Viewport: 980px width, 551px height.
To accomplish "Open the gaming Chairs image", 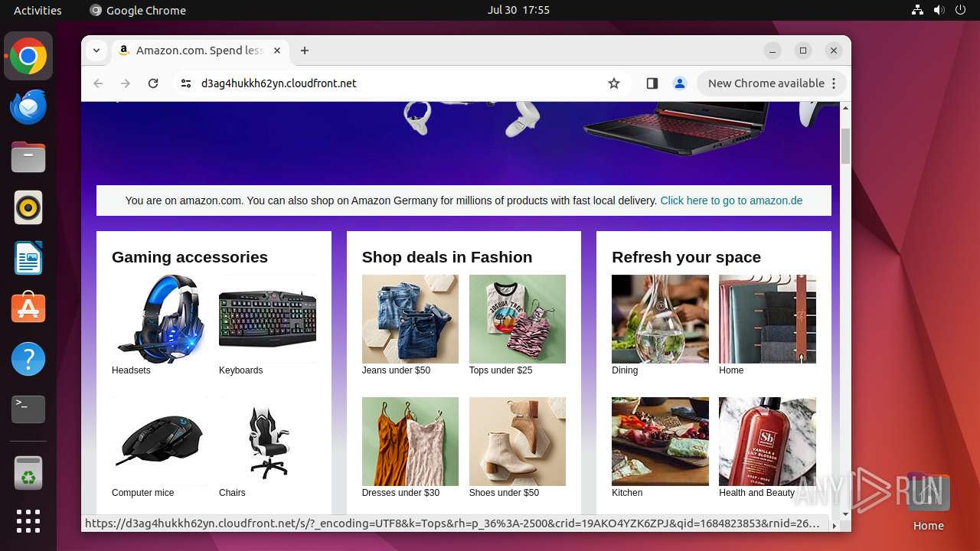I will [267, 442].
